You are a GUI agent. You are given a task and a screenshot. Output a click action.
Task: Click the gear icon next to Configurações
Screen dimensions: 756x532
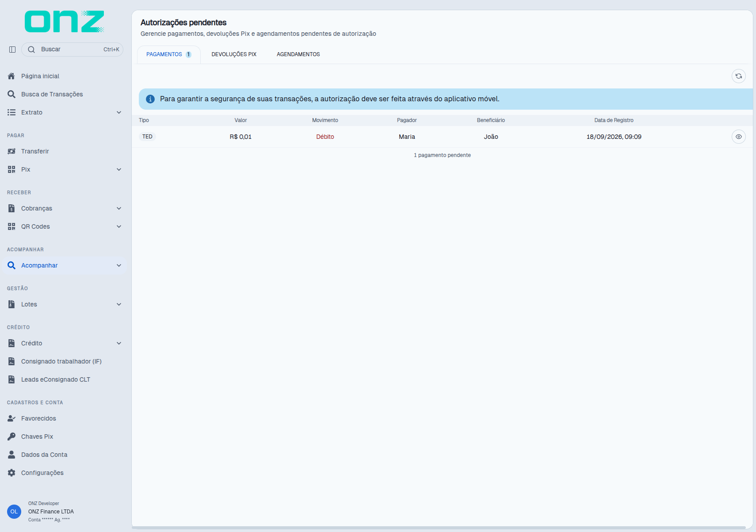click(x=11, y=473)
